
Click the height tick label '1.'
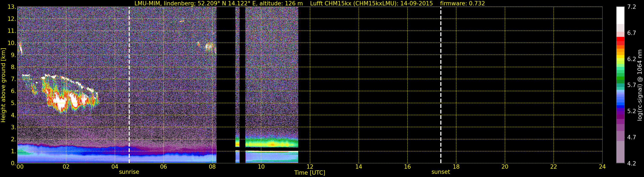(x=13, y=151)
